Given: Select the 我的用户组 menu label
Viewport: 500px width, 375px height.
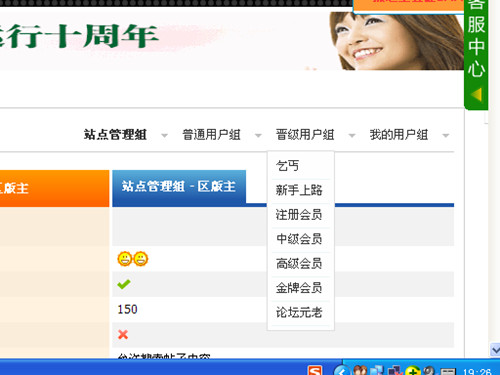Looking at the screenshot, I should point(399,135).
